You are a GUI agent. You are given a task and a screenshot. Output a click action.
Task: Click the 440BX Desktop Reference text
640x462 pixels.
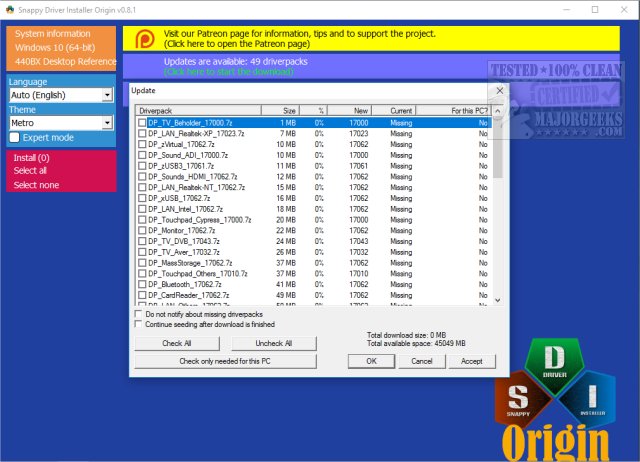pos(66,62)
